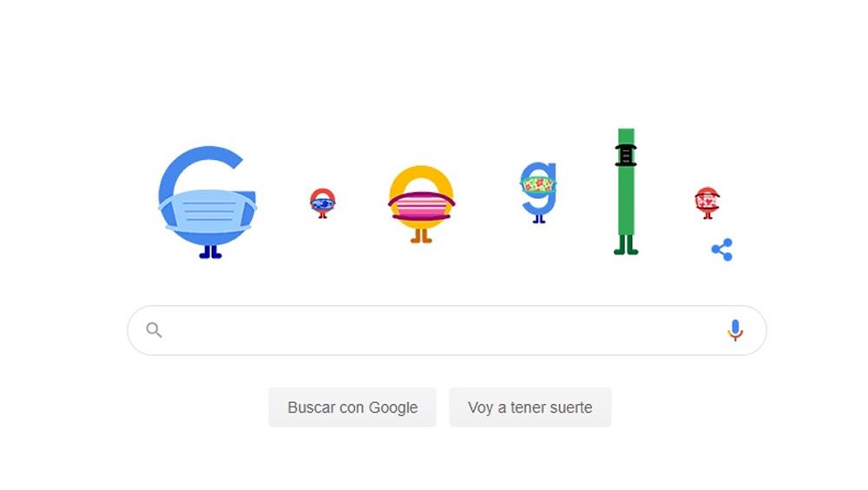Image resolution: width=868 pixels, height=490 pixels.
Task: Start voice search with the microphone icon
Action: pyautogui.click(x=735, y=330)
